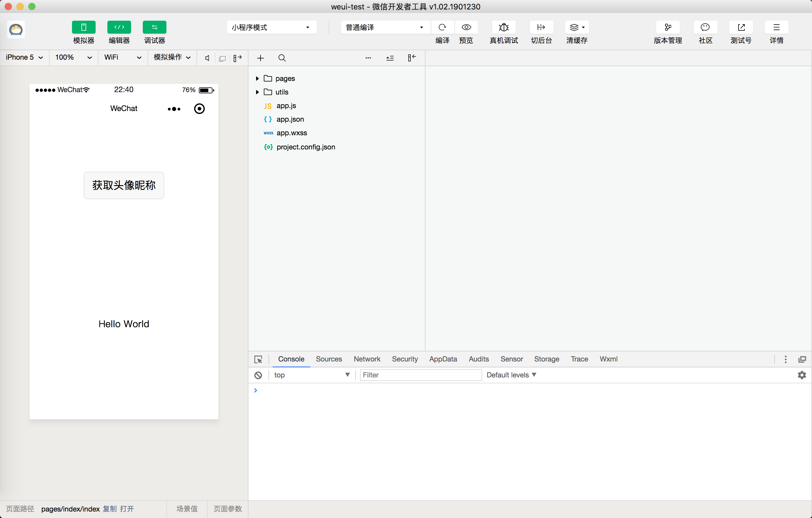
Task: Open console settings gear
Action: click(802, 375)
